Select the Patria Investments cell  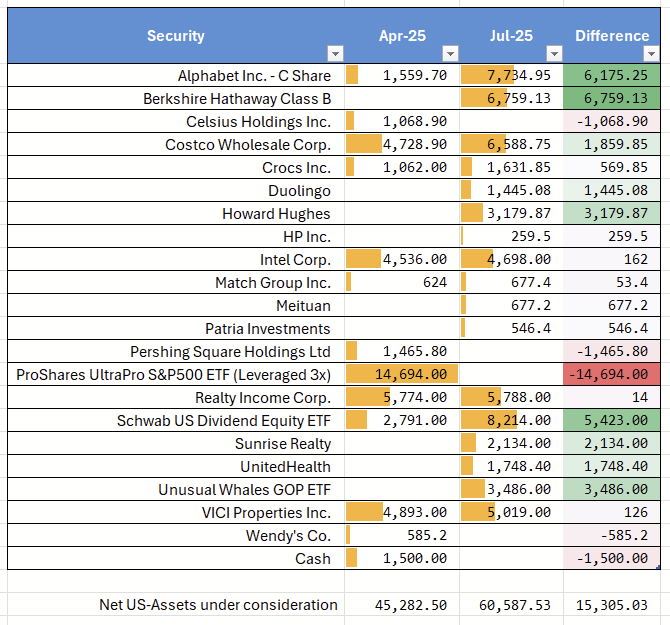(x=176, y=329)
